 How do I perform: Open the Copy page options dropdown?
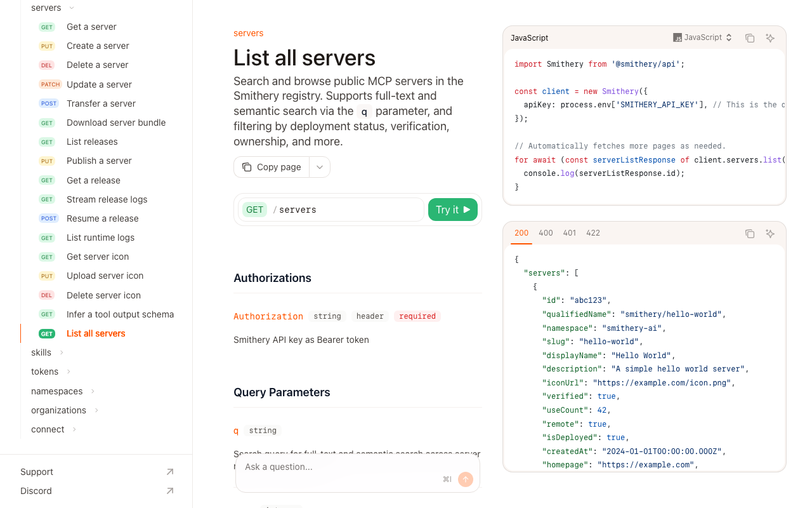coord(320,167)
